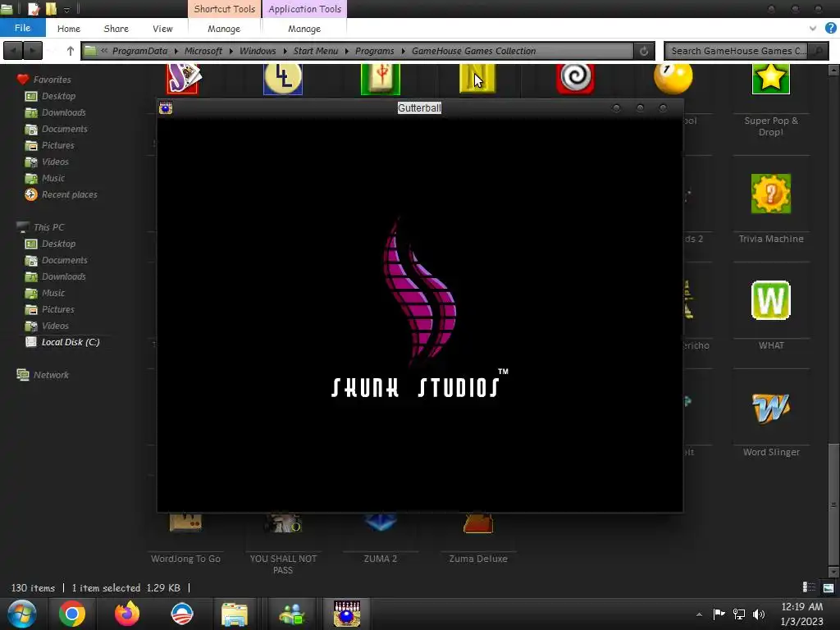840x630 pixels.
Task: Select Manage tab under Shortcut Tools
Action: click(x=224, y=29)
